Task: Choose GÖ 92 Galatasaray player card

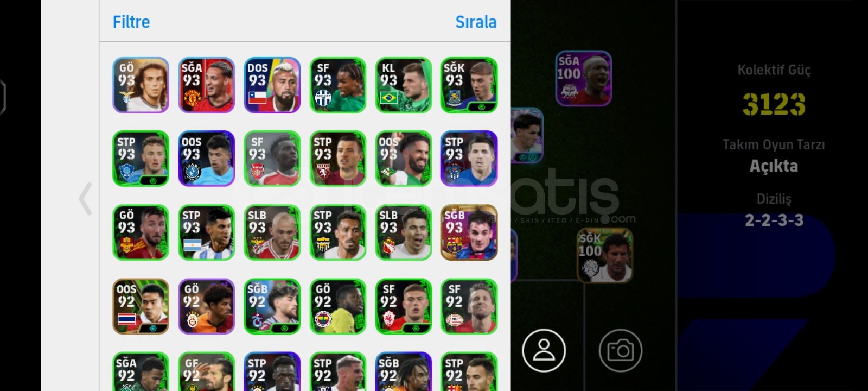Action: [x=206, y=306]
